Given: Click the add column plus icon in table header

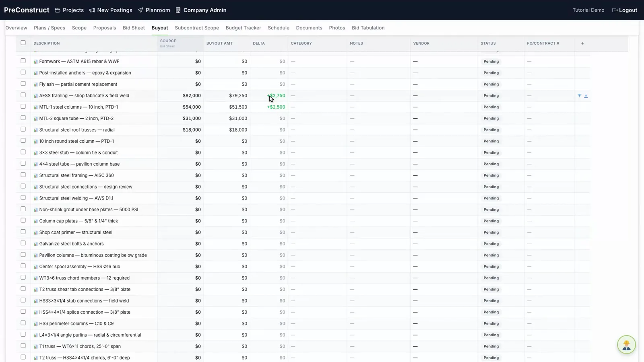Looking at the screenshot, I should [x=582, y=43].
